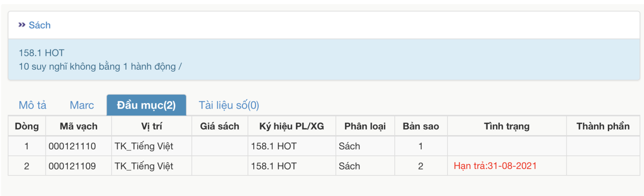This screenshot has width=644, height=196.
Task: Switch to the Mô tả tab
Action: [33, 105]
